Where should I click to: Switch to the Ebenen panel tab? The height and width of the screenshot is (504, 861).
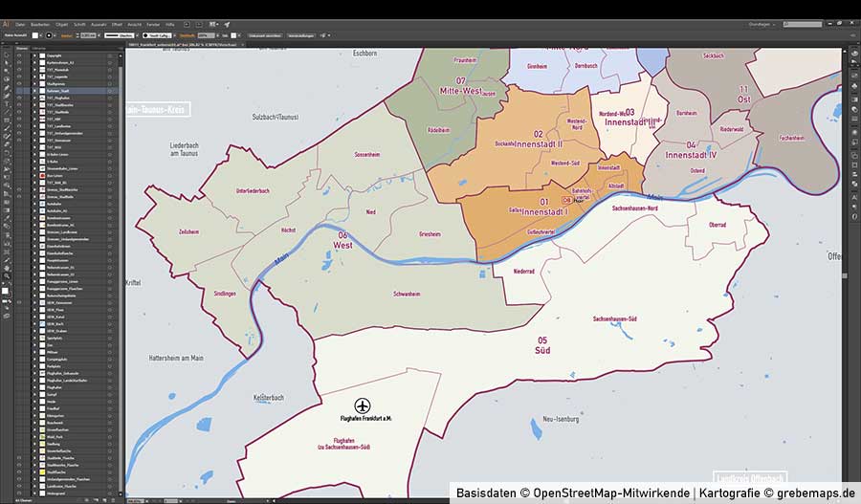coord(22,49)
